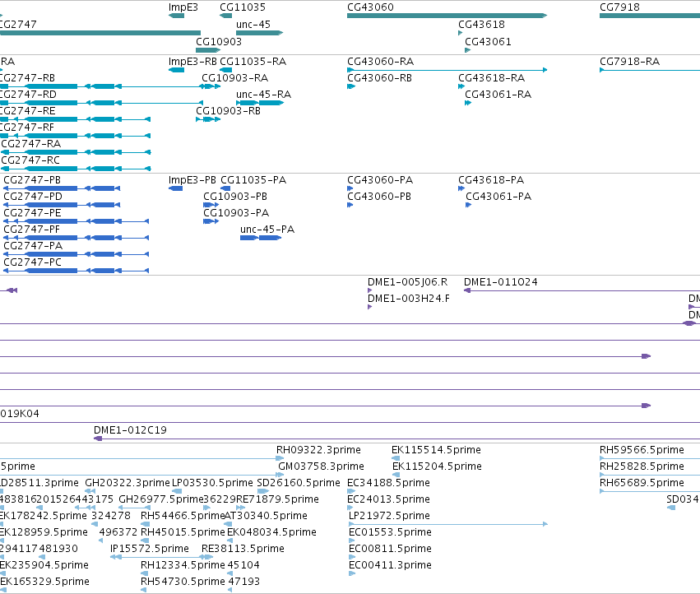The image size is (700, 594).
Task: Click protein label CG2747-PE
Action: (x=32, y=213)
